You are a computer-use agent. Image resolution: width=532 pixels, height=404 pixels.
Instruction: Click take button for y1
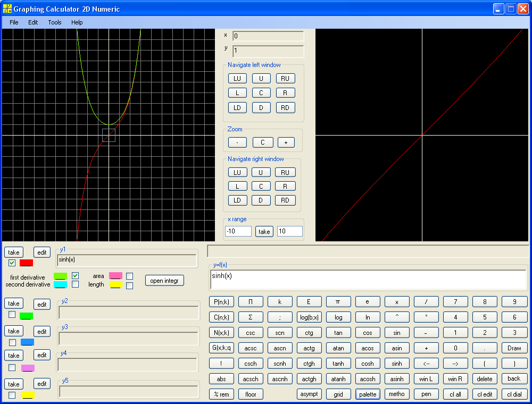tap(14, 252)
